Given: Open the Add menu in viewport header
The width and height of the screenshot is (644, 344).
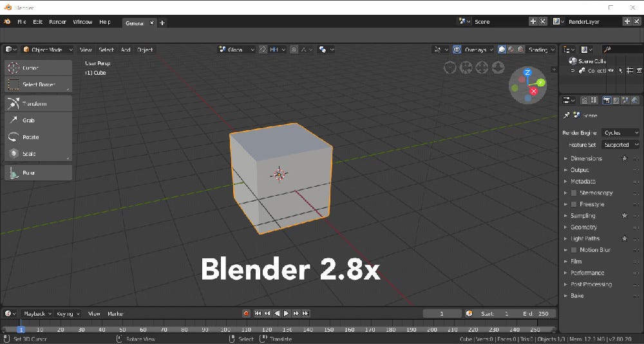Looking at the screenshot, I should [x=126, y=50].
